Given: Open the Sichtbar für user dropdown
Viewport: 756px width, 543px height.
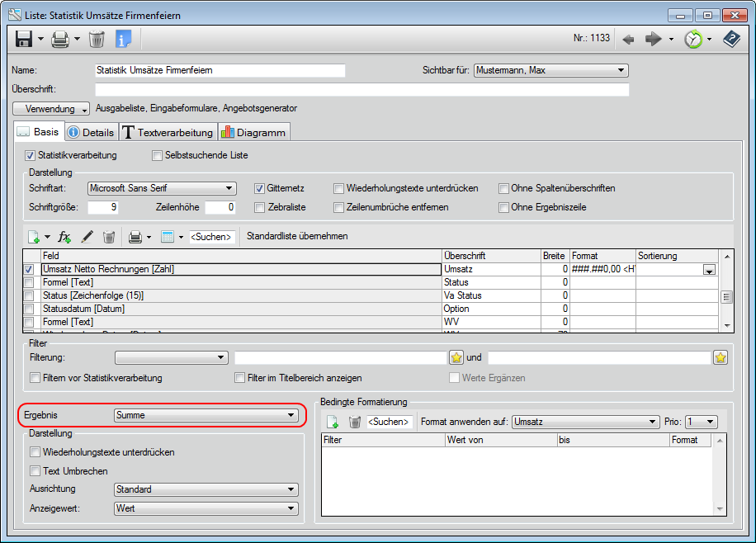Looking at the screenshot, I should [550, 71].
